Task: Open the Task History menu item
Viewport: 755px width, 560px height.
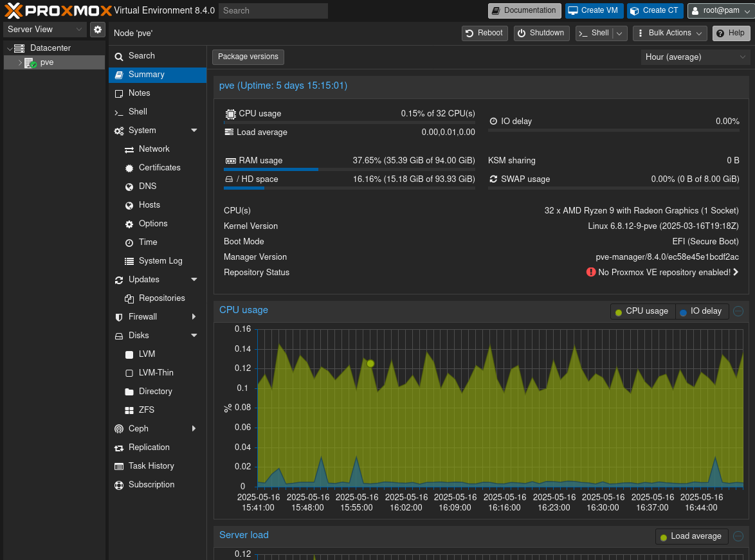Action: pyautogui.click(x=158, y=466)
